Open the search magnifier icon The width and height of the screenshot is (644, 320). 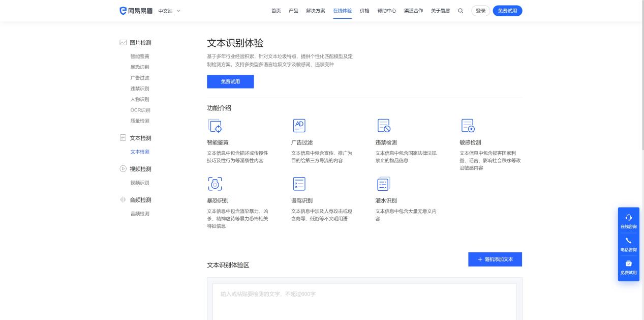coord(461,11)
